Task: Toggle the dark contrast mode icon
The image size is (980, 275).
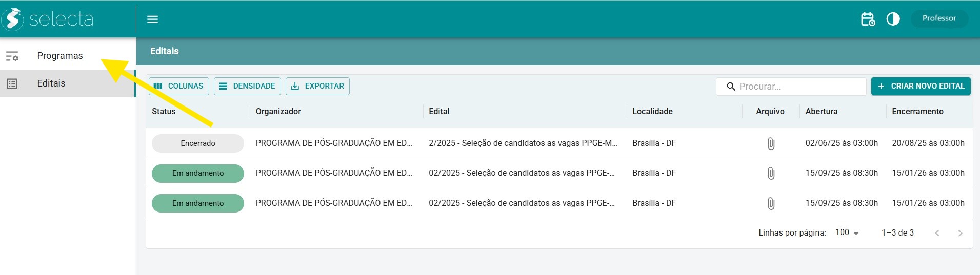Action: pyautogui.click(x=893, y=19)
